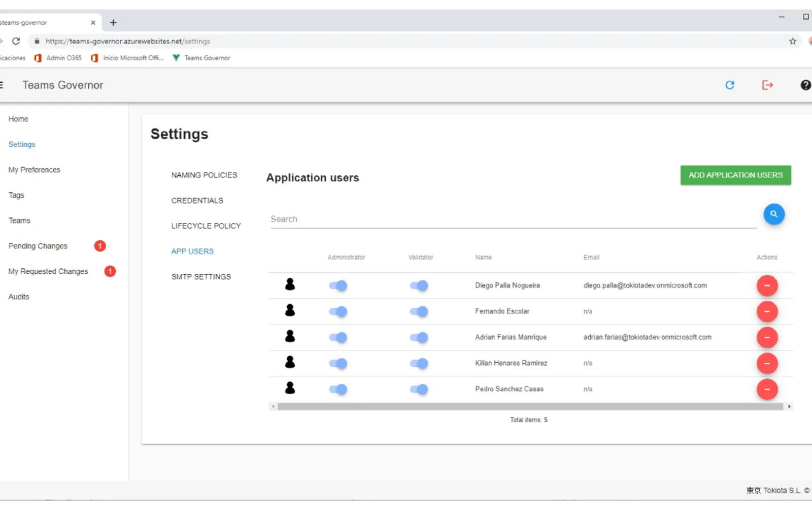Open Naming Policies settings section

pyautogui.click(x=204, y=175)
